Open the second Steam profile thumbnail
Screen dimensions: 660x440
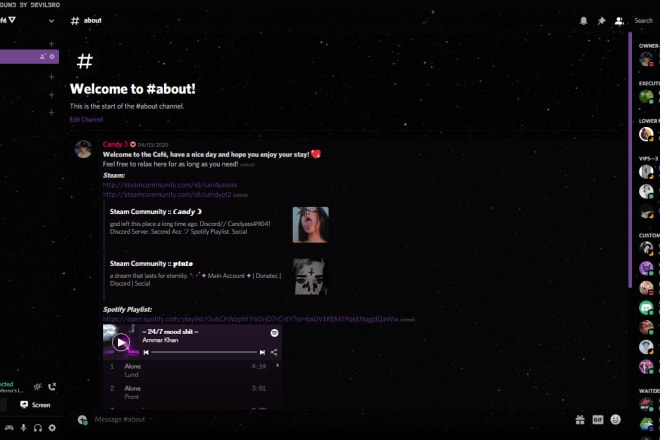point(311,277)
